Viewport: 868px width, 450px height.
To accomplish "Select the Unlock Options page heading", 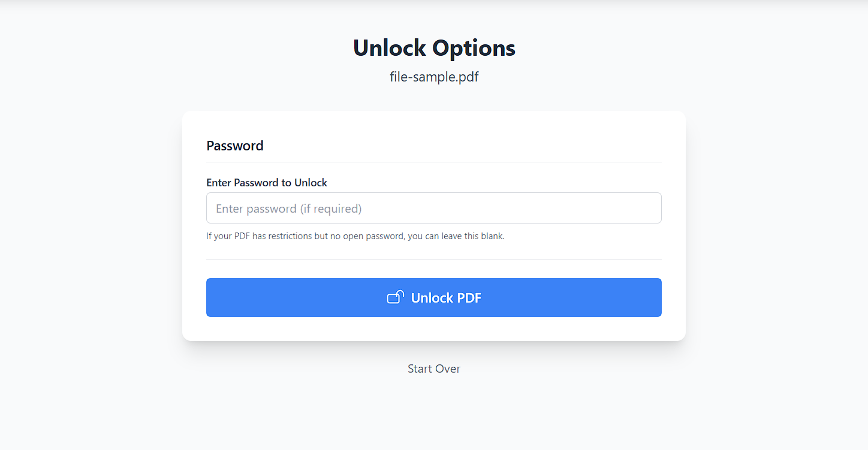I will tap(434, 48).
